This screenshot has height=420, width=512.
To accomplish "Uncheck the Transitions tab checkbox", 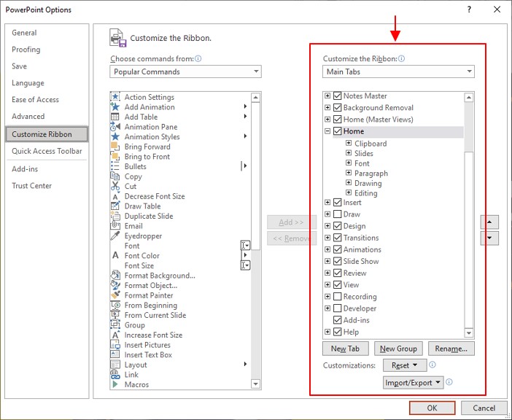I will [x=338, y=238].
